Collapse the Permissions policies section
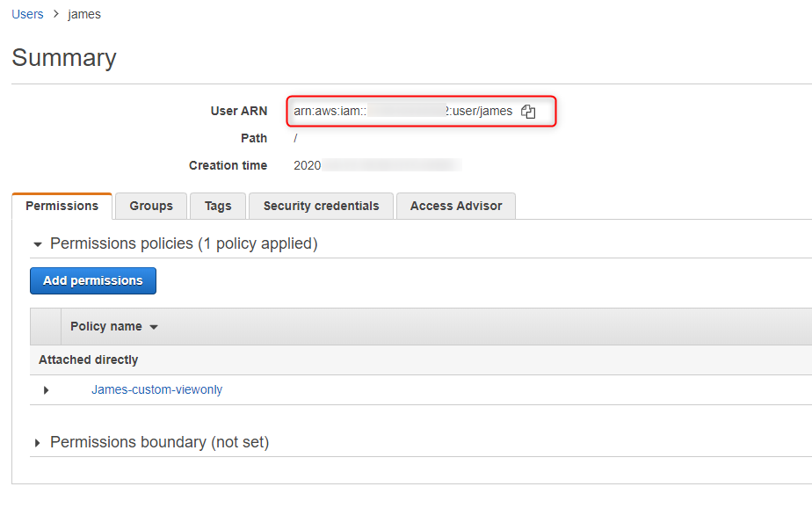The height and width of the screenshot is (523, 812). point(38,244)
